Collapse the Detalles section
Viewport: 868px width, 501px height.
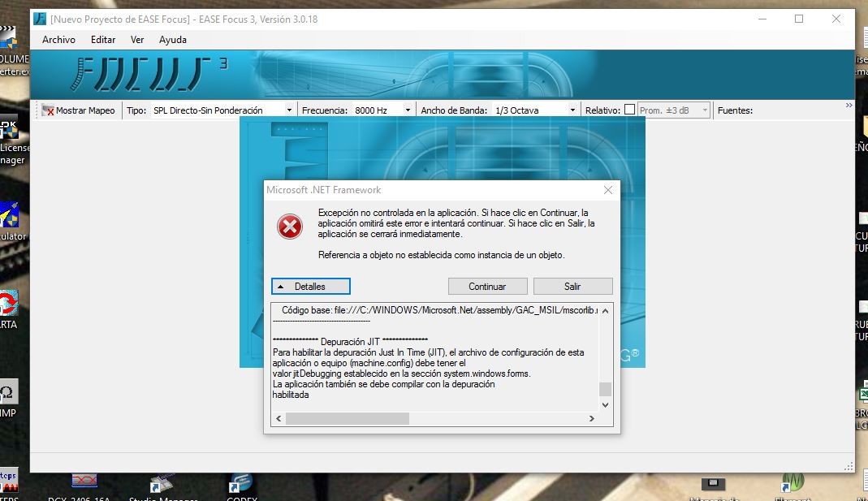[x=310, y=286]
